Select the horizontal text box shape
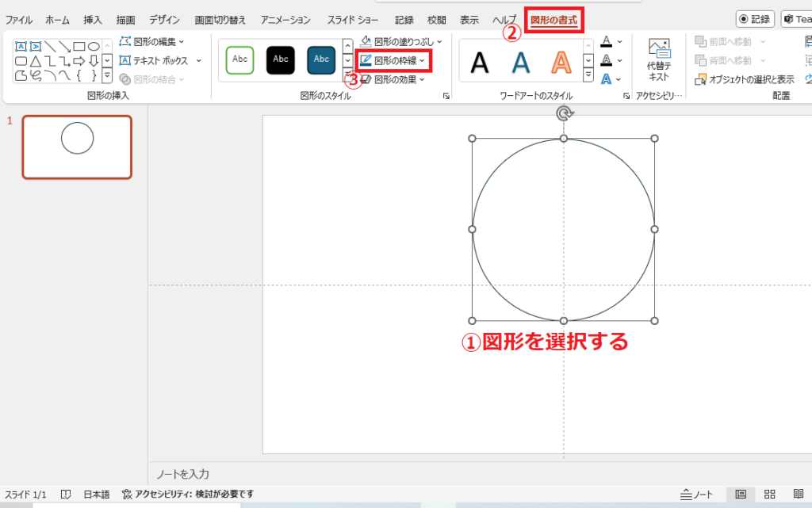 click(x=21, y=47)
